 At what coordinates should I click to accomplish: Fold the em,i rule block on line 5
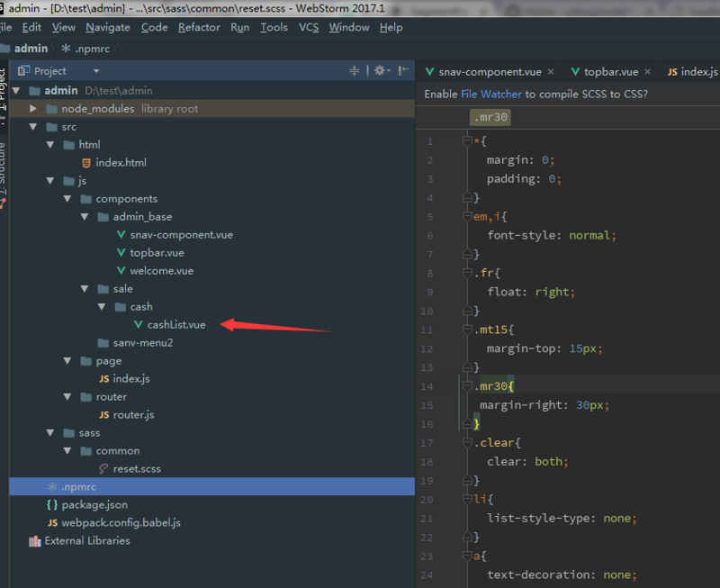pyautogui.click(x=465, y=217)
